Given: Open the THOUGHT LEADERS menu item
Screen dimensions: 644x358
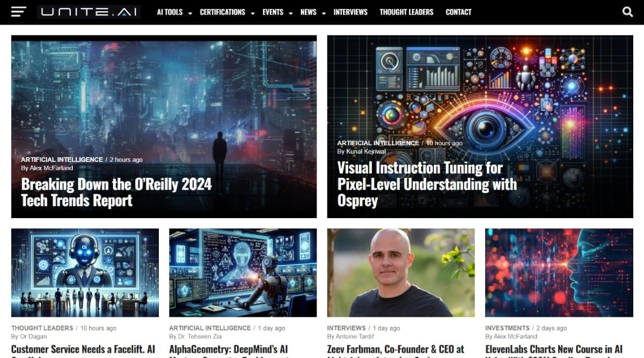Looking at the screenshot, I should pyautogui.click(x=406, y=12).
